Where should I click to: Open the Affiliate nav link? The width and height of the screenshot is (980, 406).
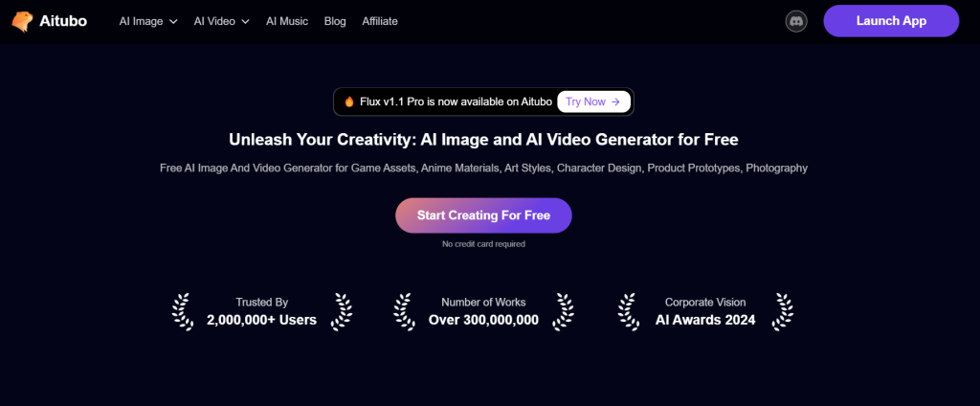(x=380, y=21)
